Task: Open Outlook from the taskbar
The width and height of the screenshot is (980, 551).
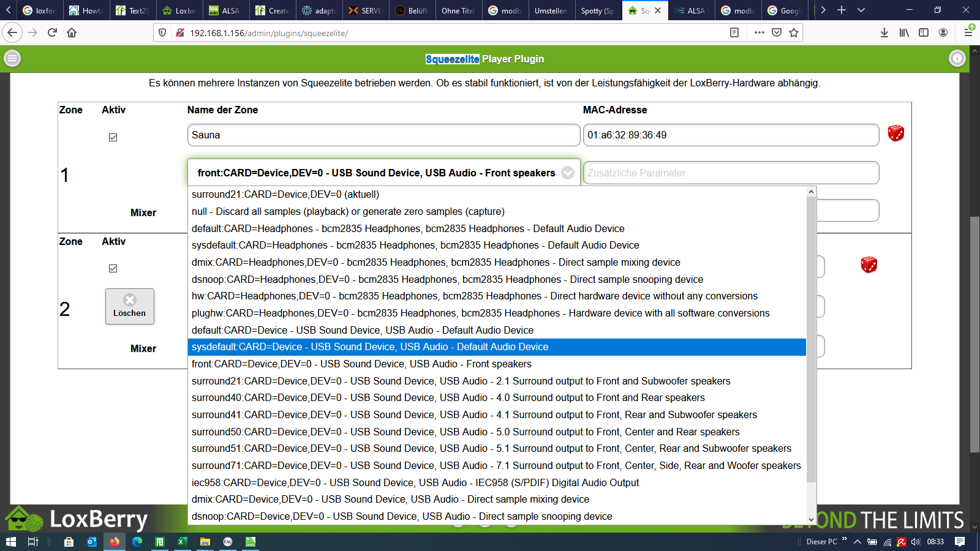Action: 92,542
